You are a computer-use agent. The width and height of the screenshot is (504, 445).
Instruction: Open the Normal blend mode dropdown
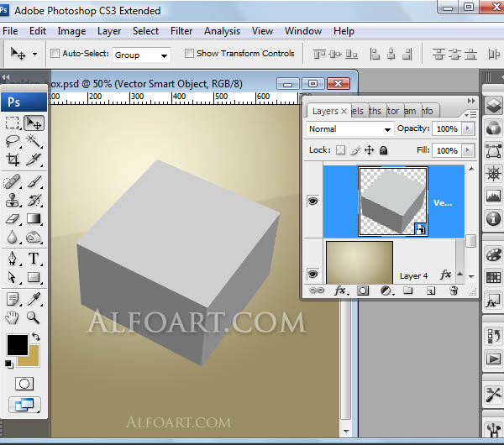click(349, 129)
